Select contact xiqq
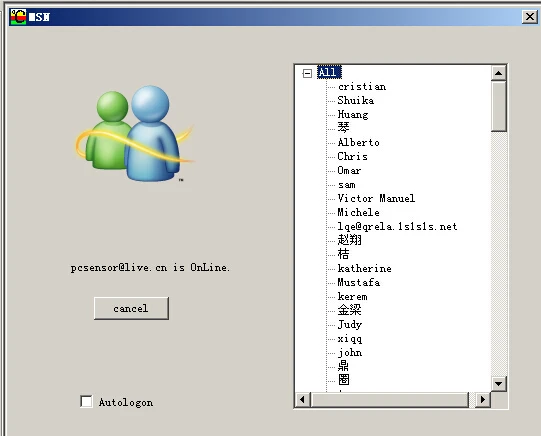Viewport: 541px width, 436px height. [x=350, y=339]
